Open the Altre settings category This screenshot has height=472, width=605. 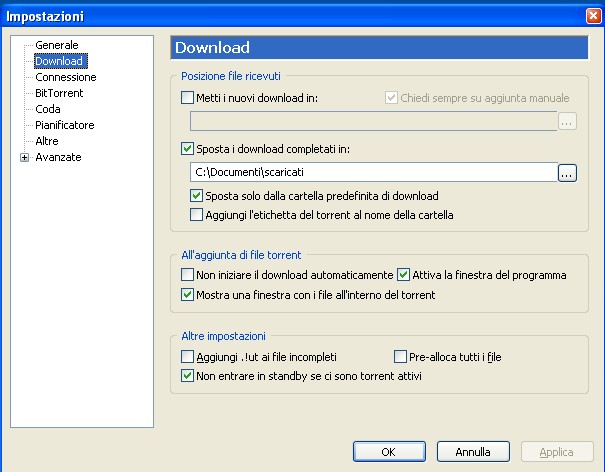(47, 141)
